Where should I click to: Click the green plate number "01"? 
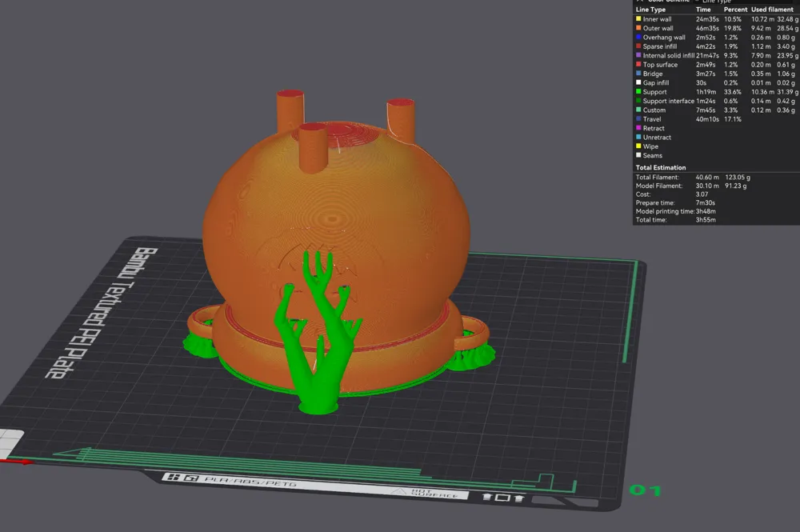(646, 490)
